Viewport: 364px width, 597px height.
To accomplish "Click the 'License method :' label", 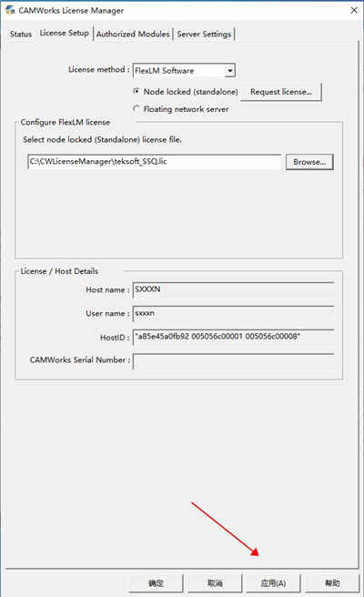I will [x=99, y=70].
